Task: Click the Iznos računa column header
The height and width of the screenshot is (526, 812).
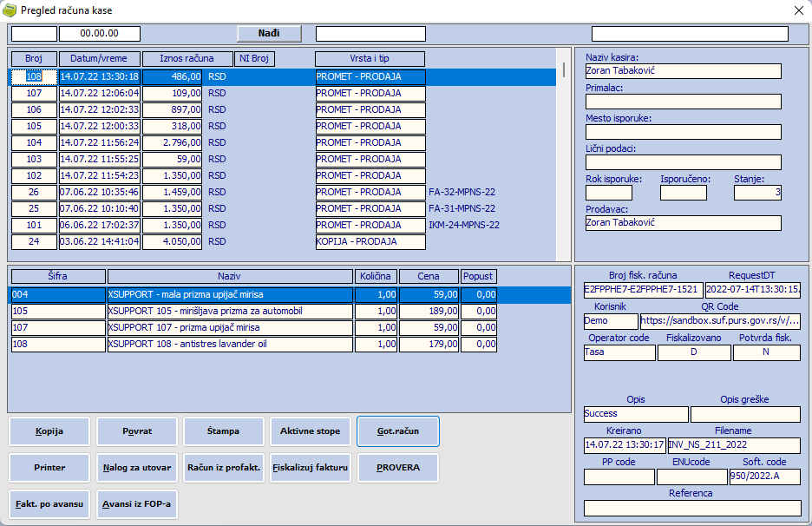Action: coord(187,59)
